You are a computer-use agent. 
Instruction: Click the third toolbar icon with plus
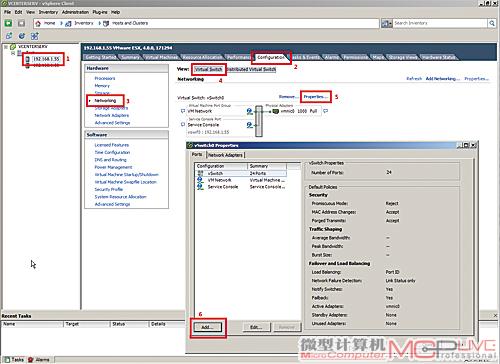click(x=35, y=36)
